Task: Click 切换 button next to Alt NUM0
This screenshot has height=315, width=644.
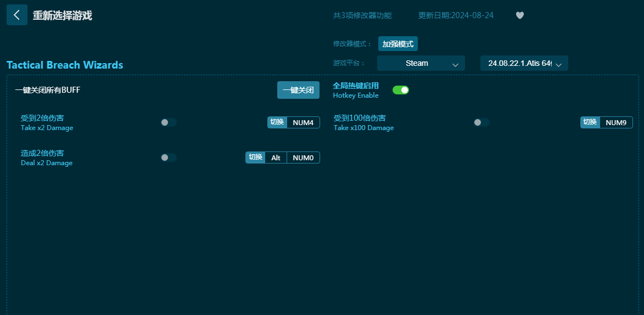Action: pyautogui.click(x=255, y=157)
